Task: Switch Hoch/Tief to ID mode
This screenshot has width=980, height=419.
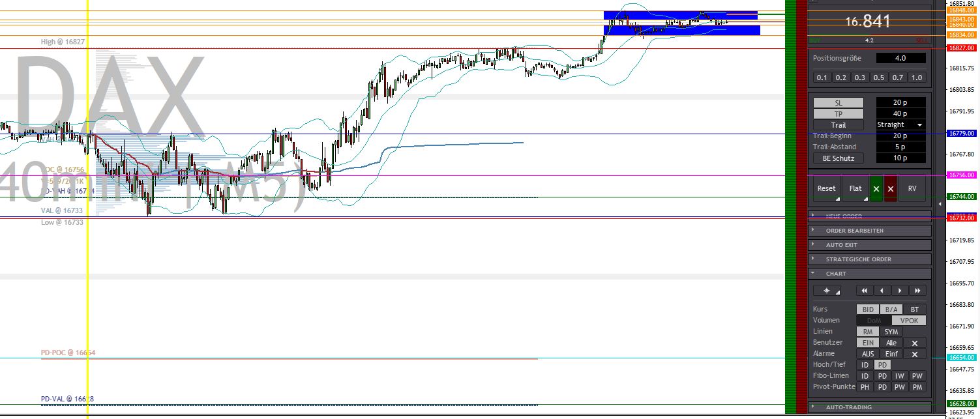Action: [865, 365]
